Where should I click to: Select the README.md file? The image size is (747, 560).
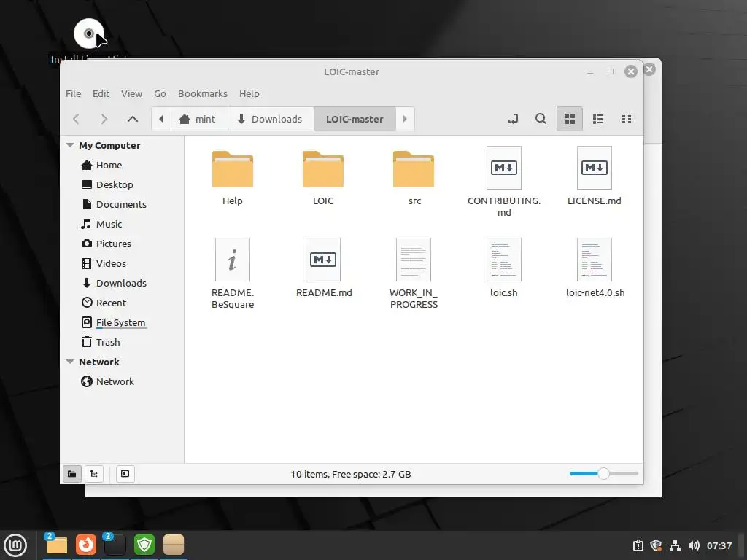(x=323, y=268)
